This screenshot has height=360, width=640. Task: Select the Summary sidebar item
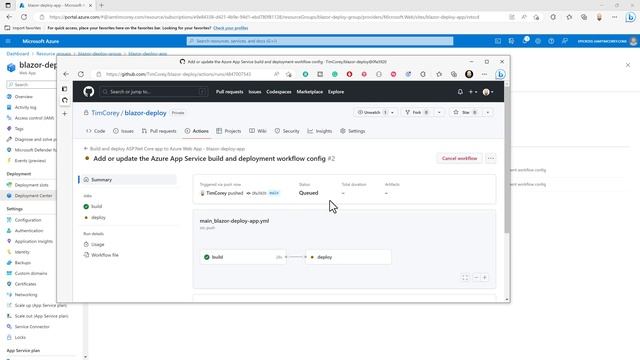(x=128, y=180)
